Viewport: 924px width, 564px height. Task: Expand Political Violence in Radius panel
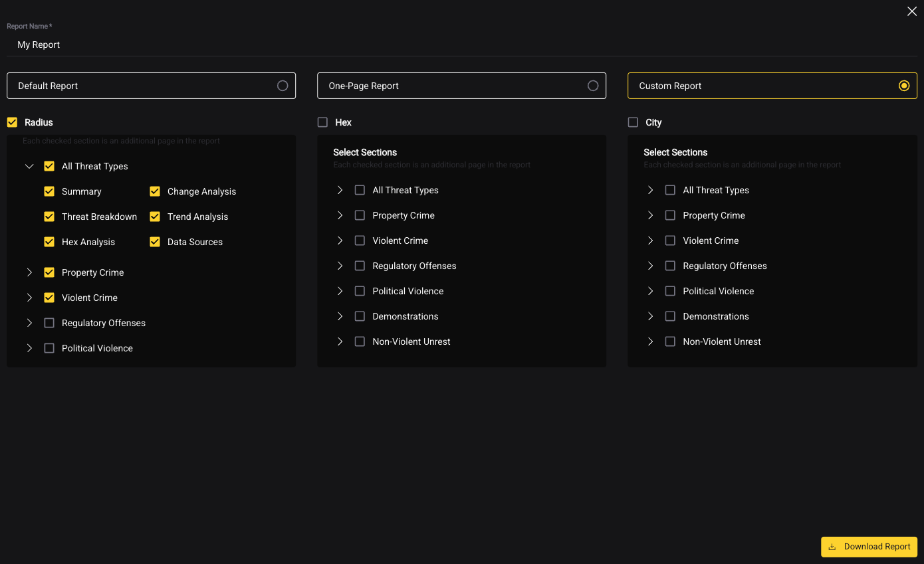tap(29, 348)
